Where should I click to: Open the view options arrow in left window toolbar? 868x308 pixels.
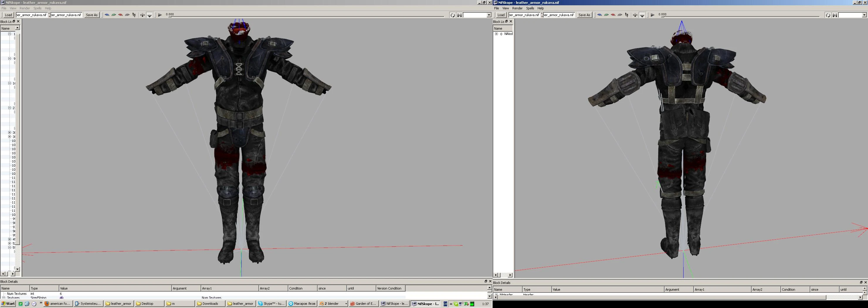[x=150, y=15]
